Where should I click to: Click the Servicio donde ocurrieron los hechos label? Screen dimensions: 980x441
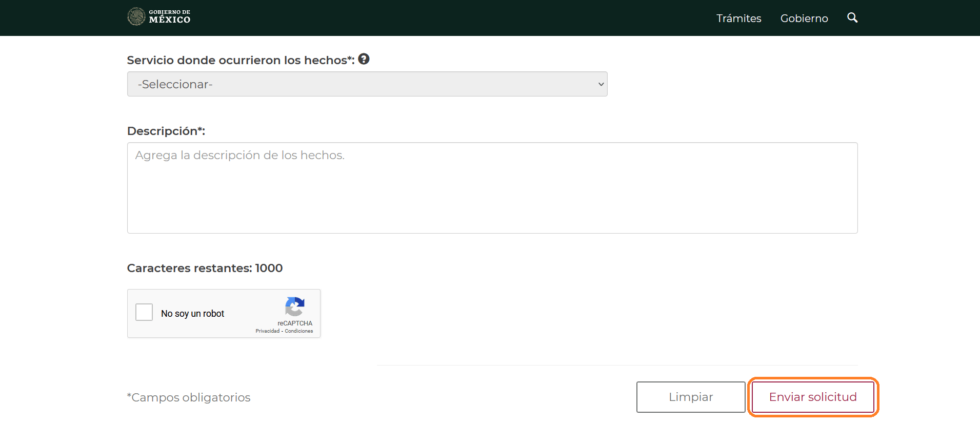[x=241, y=60]
